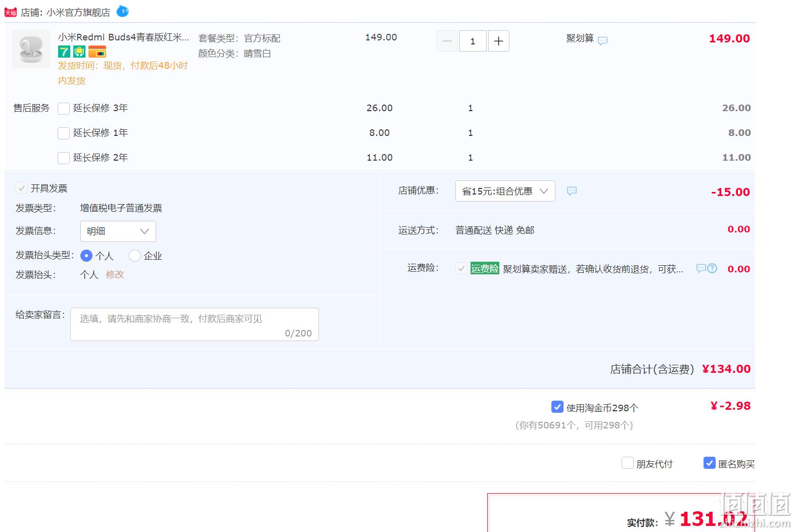Click the comment icon next to 聚划算

(602, 40)
